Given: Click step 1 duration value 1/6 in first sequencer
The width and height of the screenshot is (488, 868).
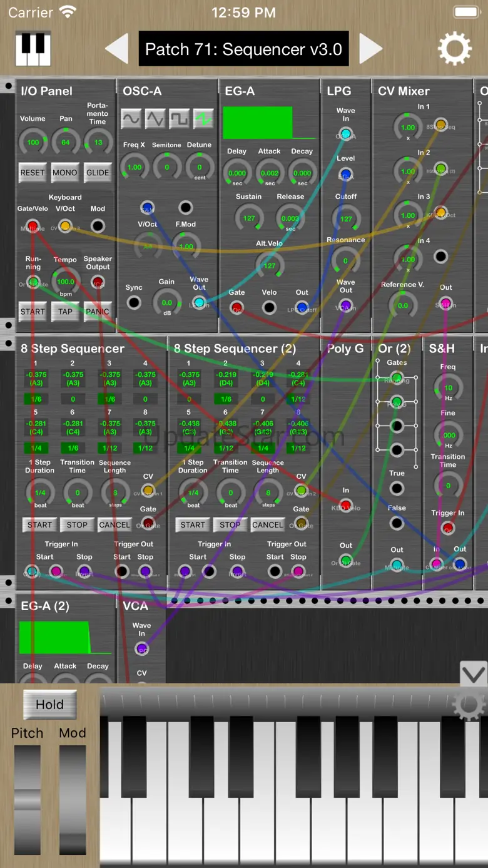Looking at the screenshot, I should 36,399.
